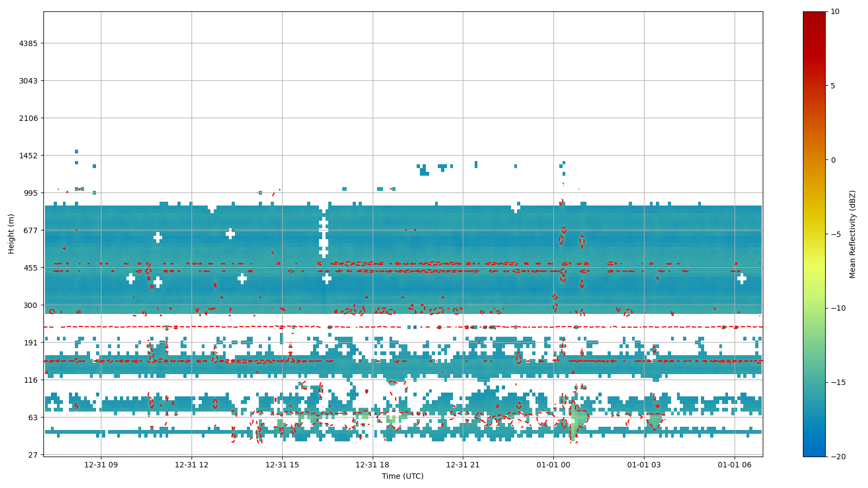Click the 116 height tick label

coord(30,380)
